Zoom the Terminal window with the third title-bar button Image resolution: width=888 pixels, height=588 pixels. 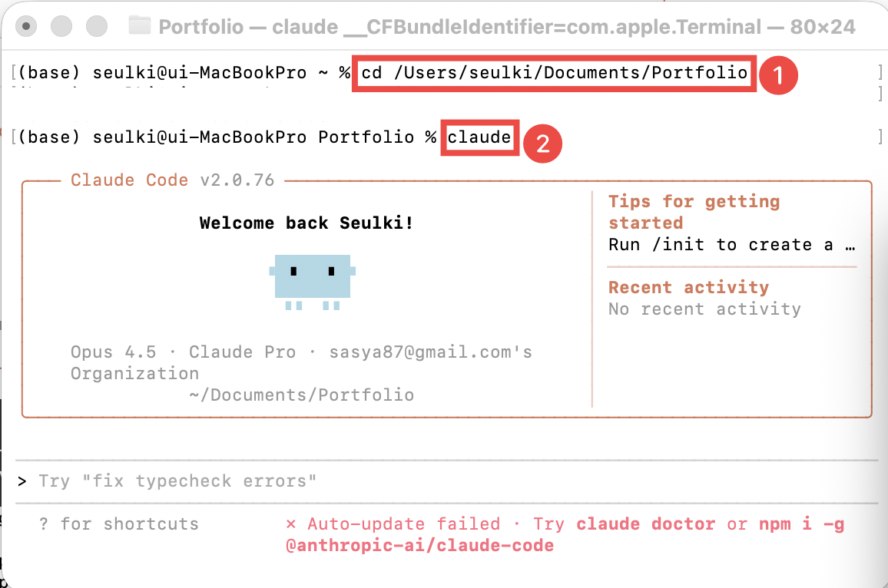pyautogui.click(x=97, y=26)
